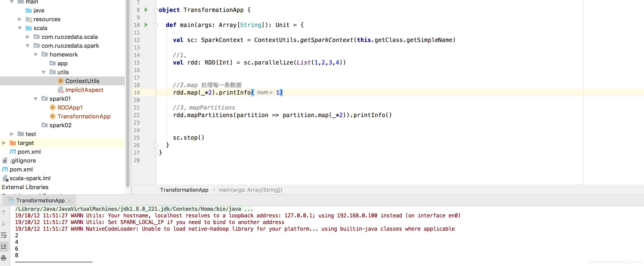Close the TransformationApp run tab
The image size is (644, 266).
(69, 201)
